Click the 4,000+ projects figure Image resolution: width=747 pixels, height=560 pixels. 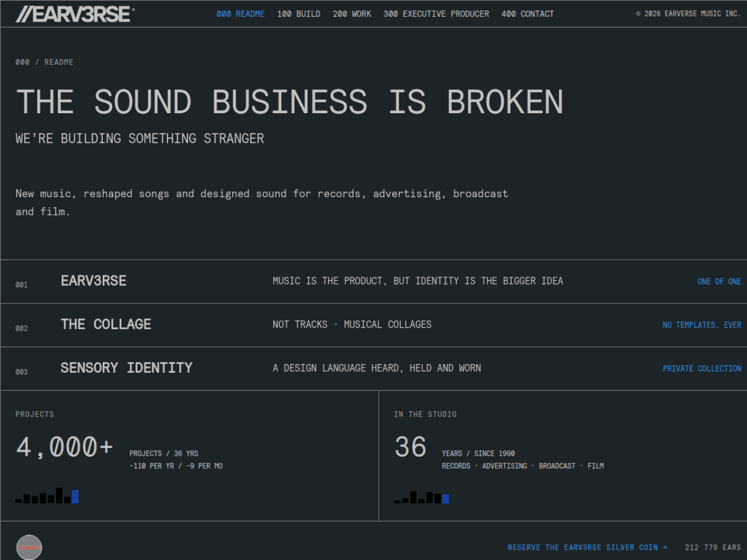tap(64, 447)
